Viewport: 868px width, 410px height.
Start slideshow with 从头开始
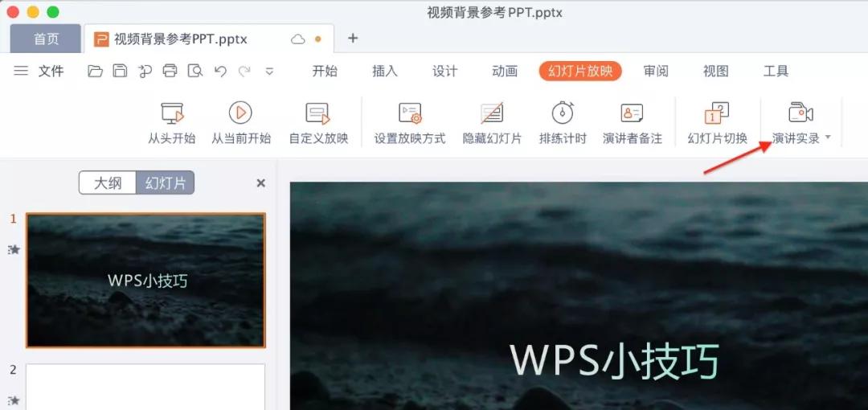(172, 124)
